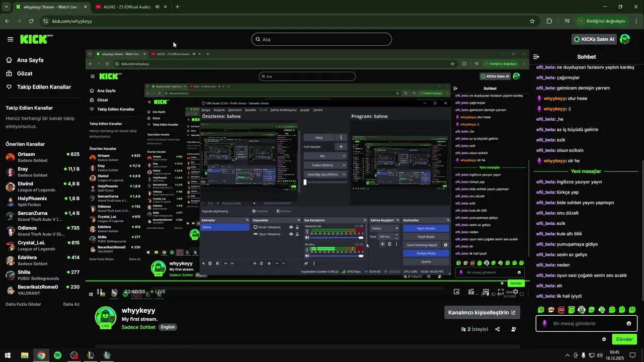Bookmark this page with star icon
Image resolution: width=644 pixels, height=362 pixels.
[x=532, y=21]
